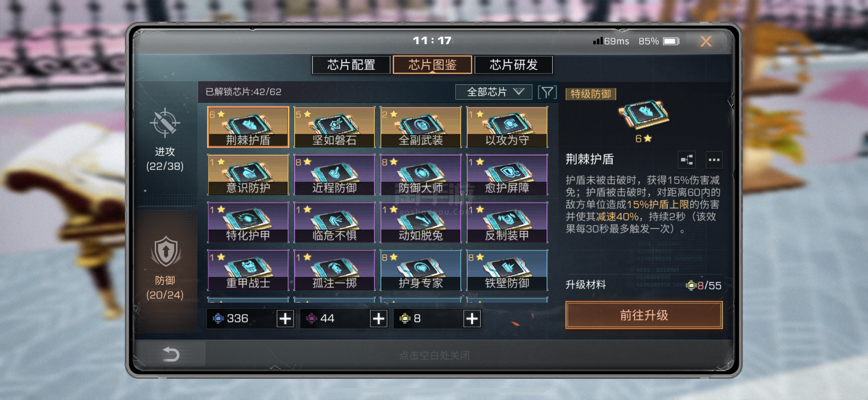Select the 全副武装 chip card
The image size is (868, 400).
(x=421, y=127)
